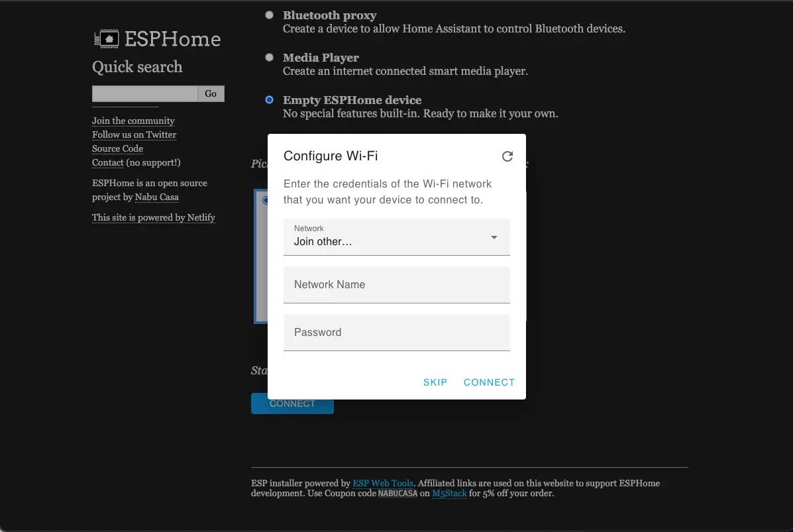Open the Network dropdown arrow
Screen dimensions: 793x532
494,237
